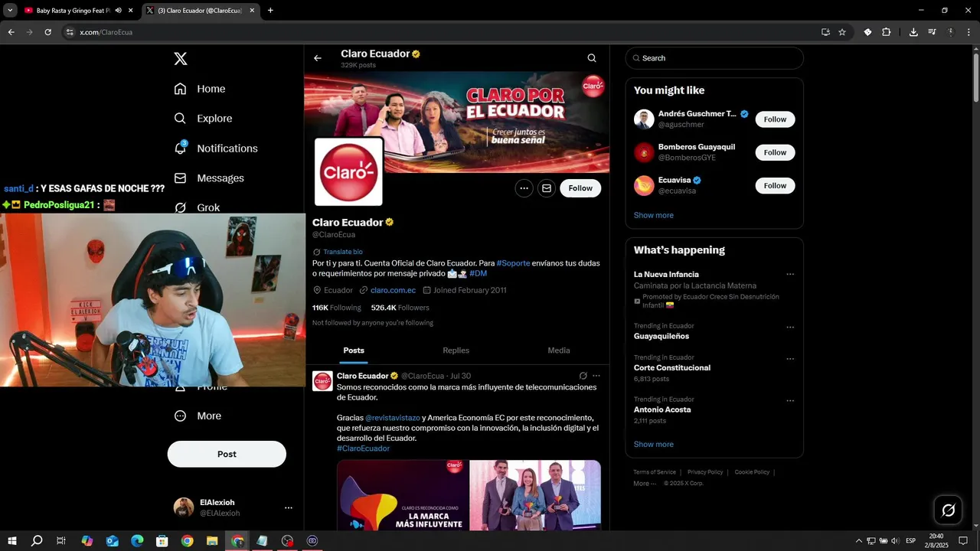Open profile more options (three dots)
Screen dimensions: 980x551
click(x=524, y=188)
